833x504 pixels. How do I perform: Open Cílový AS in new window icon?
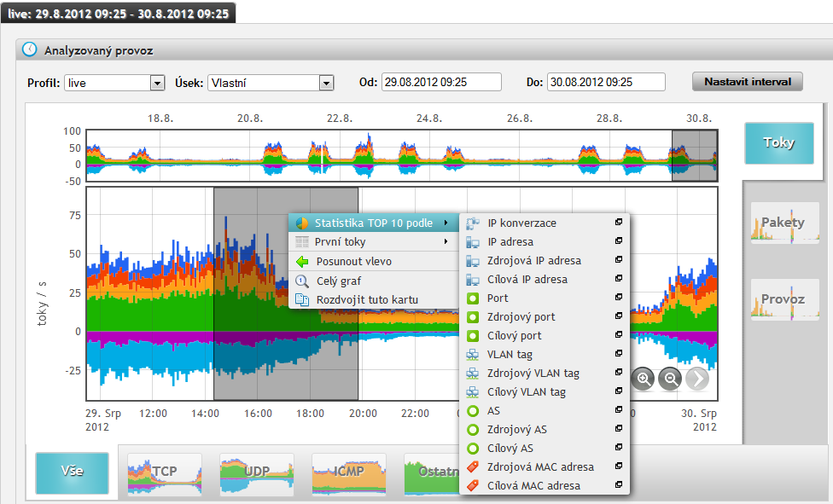tap(619, 447)
